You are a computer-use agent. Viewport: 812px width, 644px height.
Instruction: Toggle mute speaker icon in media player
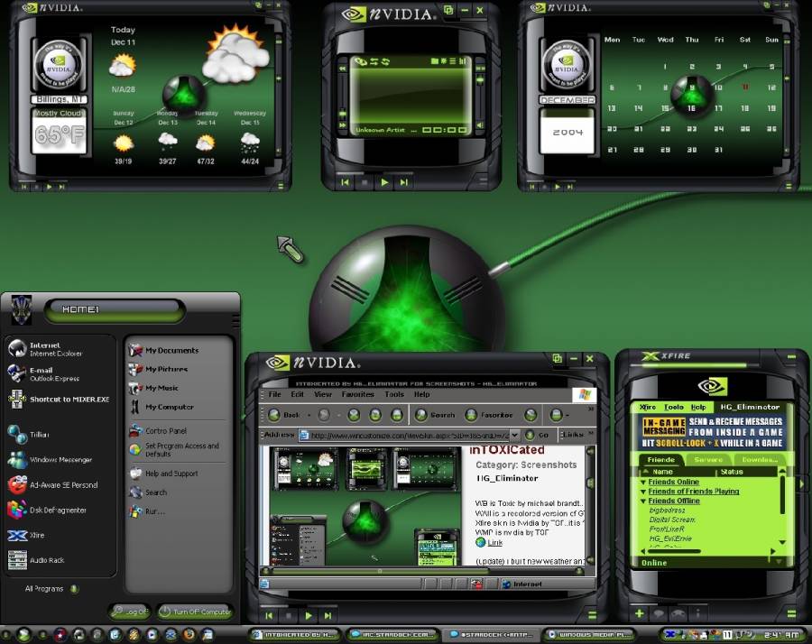[480, 125]
